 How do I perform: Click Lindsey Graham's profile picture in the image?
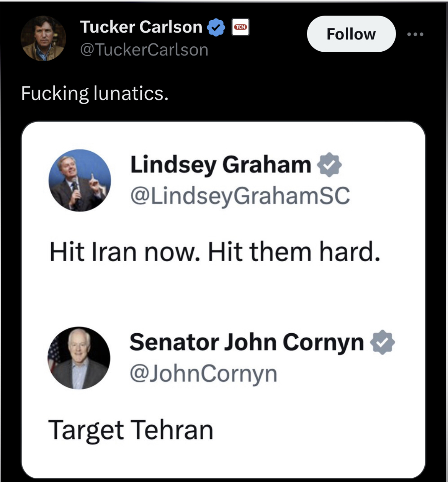click(80, 180)
